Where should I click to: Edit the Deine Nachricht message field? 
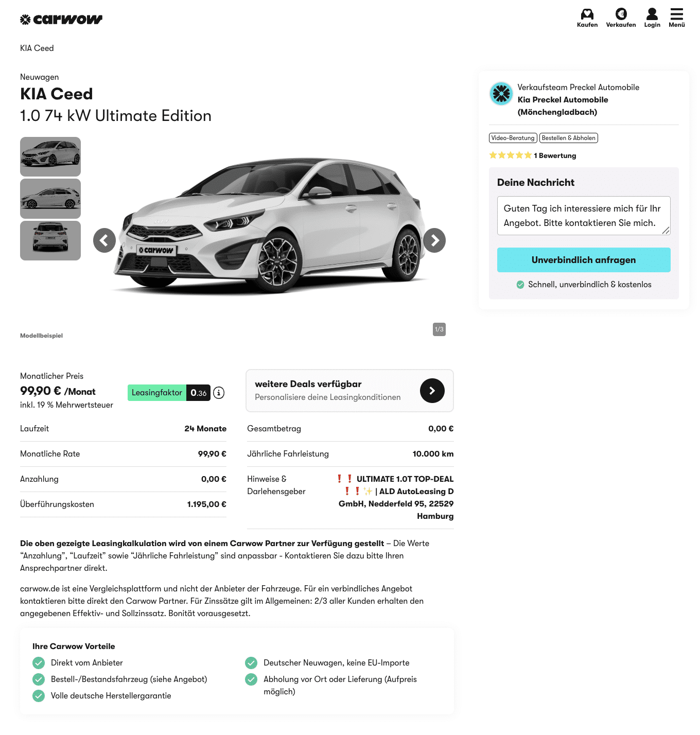tap(584, 216)
